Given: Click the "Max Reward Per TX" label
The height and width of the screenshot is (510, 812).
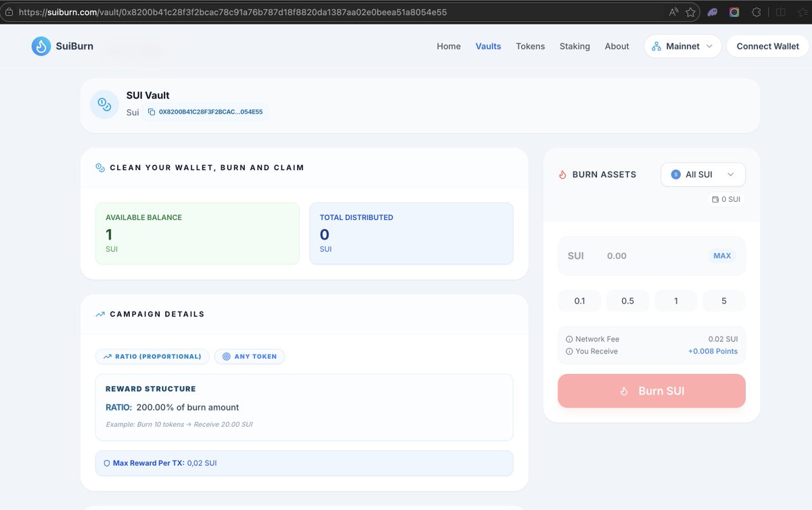Looking at the screenshot, I should coord(148,463).
